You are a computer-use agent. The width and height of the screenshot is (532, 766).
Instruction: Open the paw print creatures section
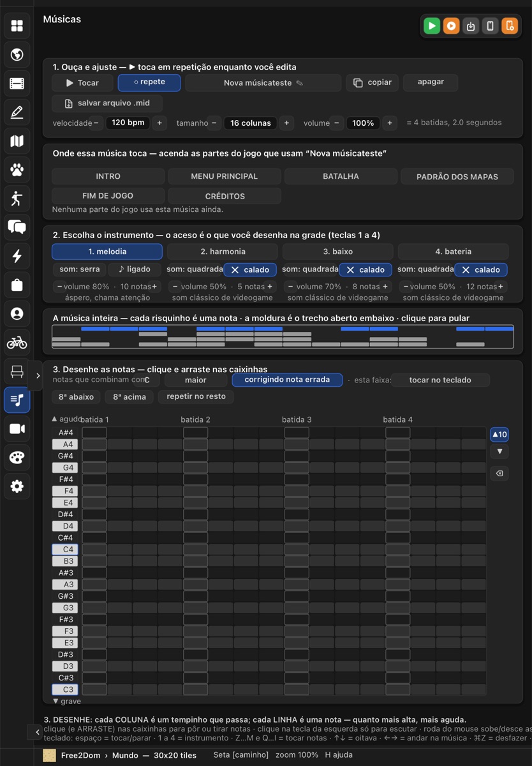(17, 170)
